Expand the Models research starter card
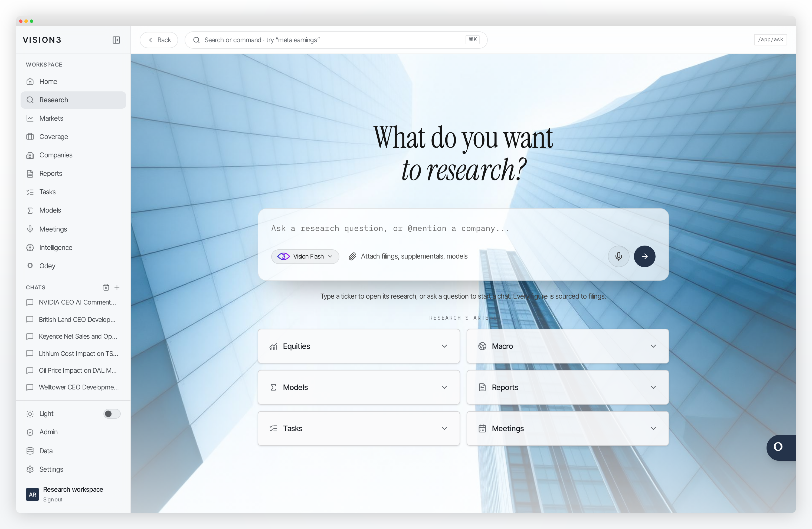Image resolution: width=812 pixels, height=529 pixels. pos(359,387)
